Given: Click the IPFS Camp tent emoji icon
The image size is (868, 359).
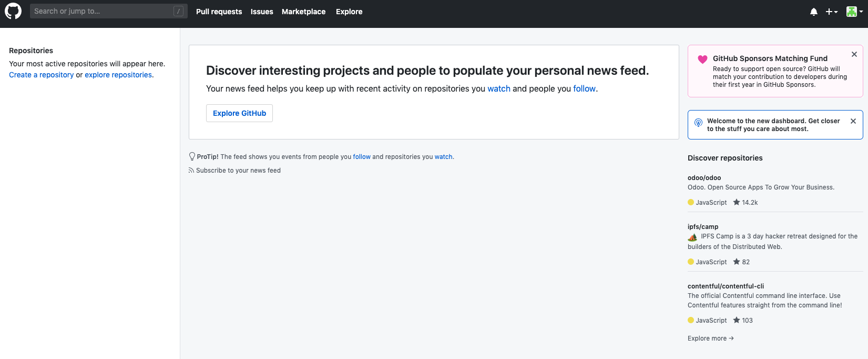Looking at the screenshot, I should click(692, 237).
